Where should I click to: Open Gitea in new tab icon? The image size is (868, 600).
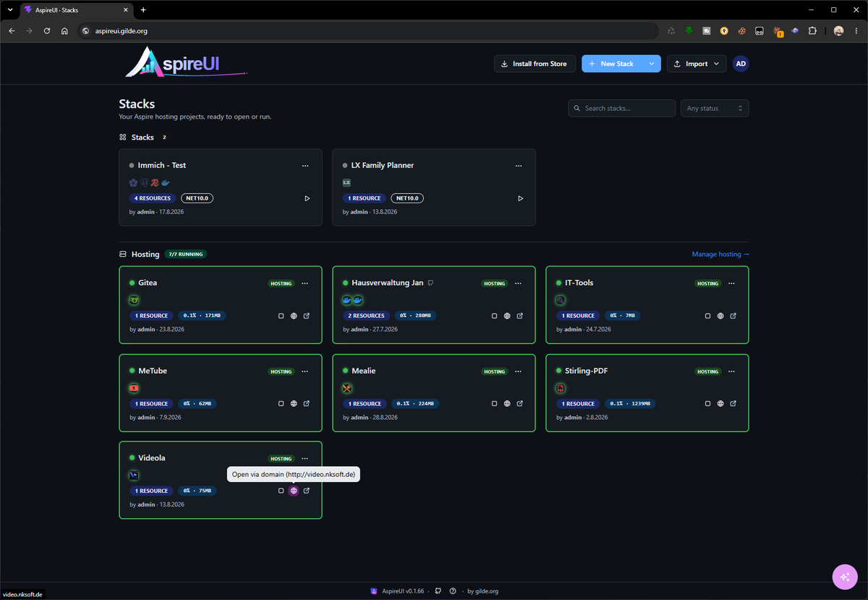[x=307, y=316]
